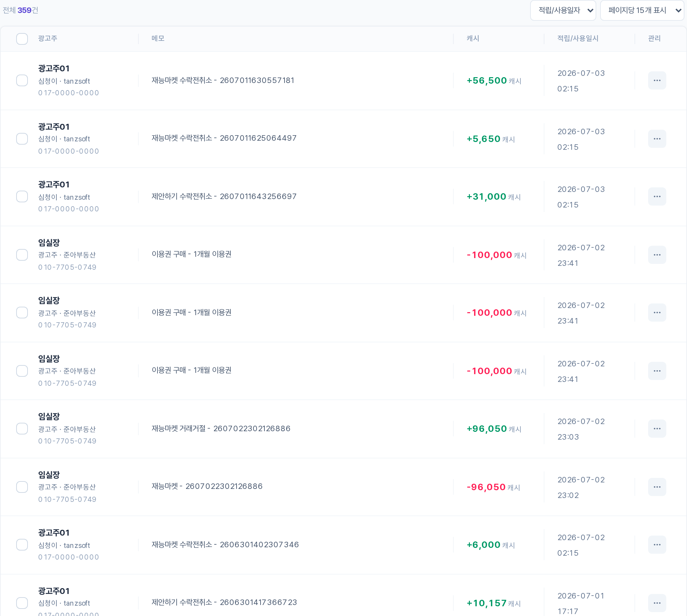Open the 적립/사용일자 sort dropdown
Viewport: 687px width, 616px height.
563,10
